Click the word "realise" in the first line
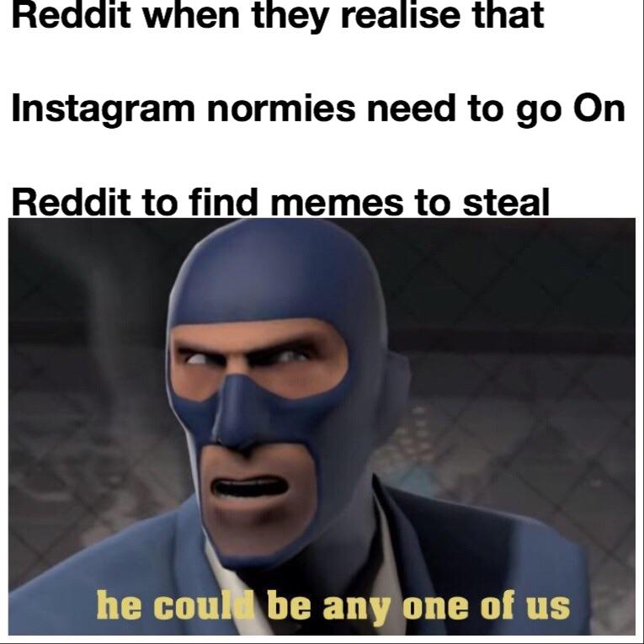 click(401, 15)
